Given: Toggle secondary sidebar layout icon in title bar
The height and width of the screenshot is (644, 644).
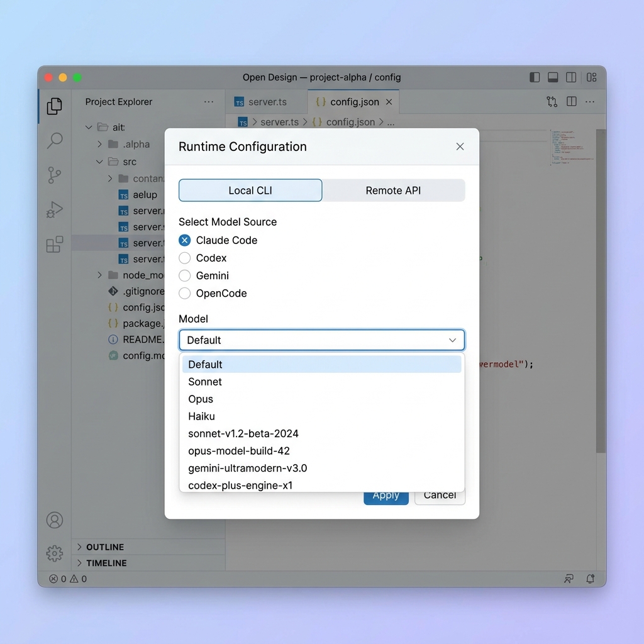Looking at the screenshot, I should pyautogui.click(x=571, y=77).
